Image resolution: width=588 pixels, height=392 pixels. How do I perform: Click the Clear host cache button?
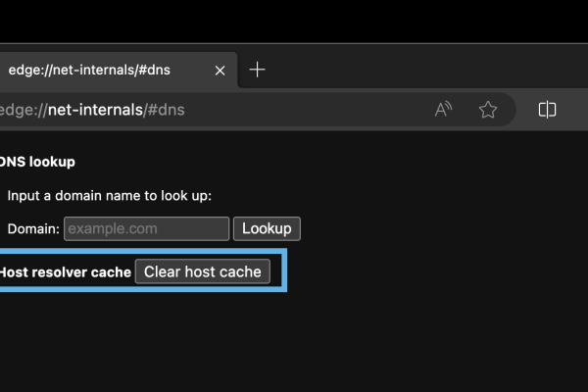click(x=203, y=271)
